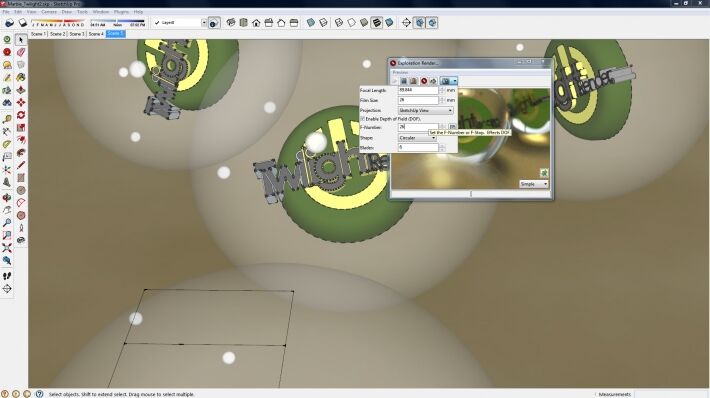Viewport: 710px width, 398px height.
Task: Open the Projection SketchUp View dropdown
Action: tap(426, 110)
